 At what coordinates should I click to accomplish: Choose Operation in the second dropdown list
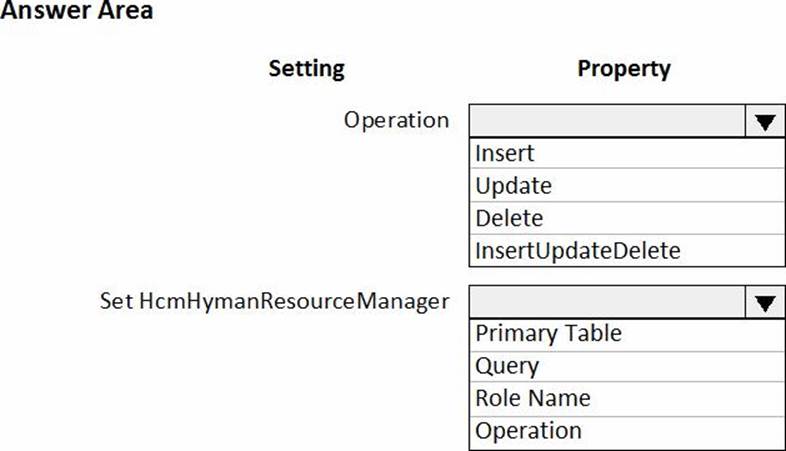pyautogui.click(x=528, y=431)
